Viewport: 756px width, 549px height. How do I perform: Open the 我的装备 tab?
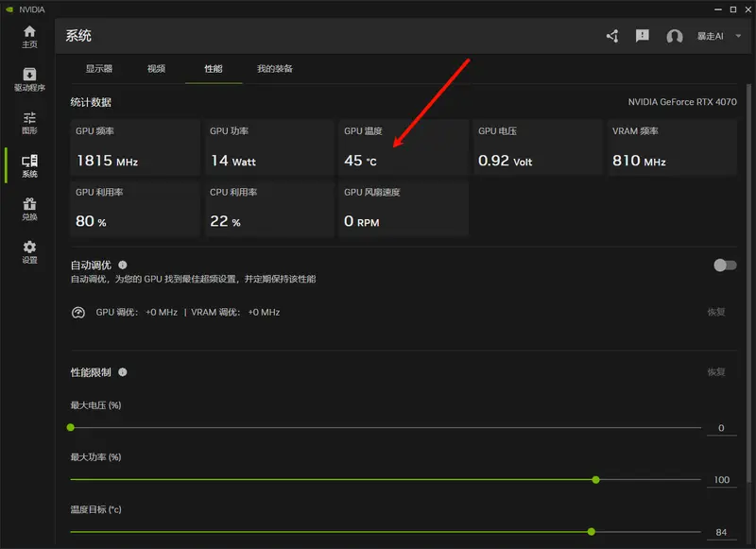275,69
